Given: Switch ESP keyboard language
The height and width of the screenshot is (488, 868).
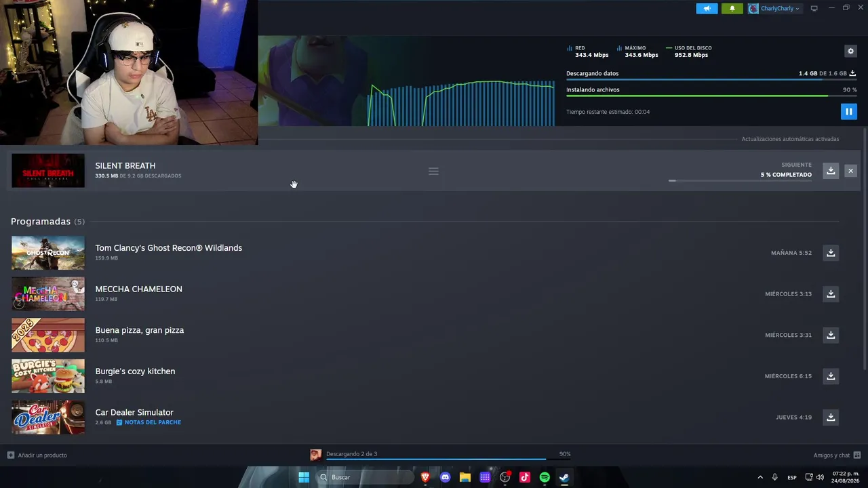Looking at the screenshot, I should (x=792, y=477).
